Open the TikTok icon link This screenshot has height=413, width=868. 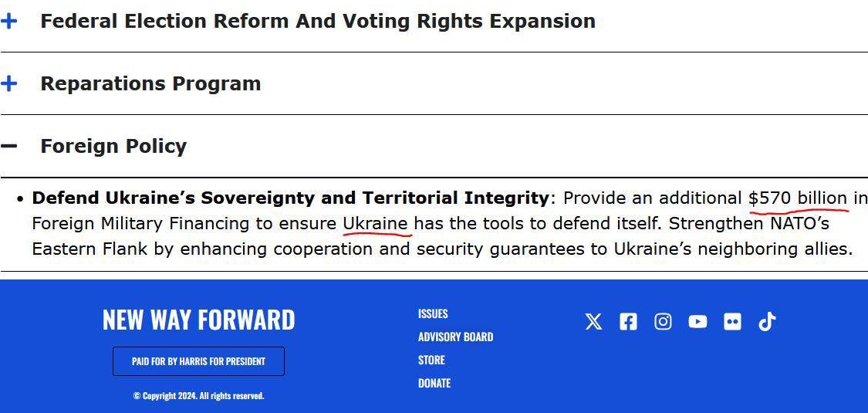point(766,322)
